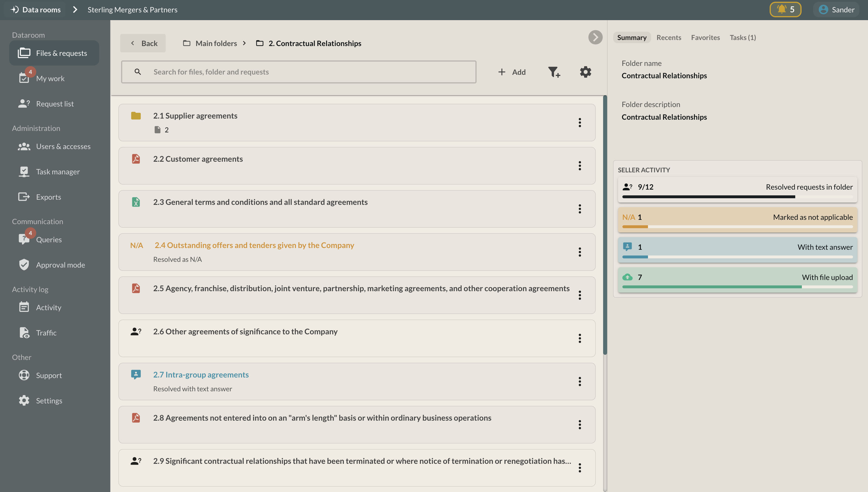
Task: Open the options menu for 2.1 Supplier agreements
Action: coord(580,123)
